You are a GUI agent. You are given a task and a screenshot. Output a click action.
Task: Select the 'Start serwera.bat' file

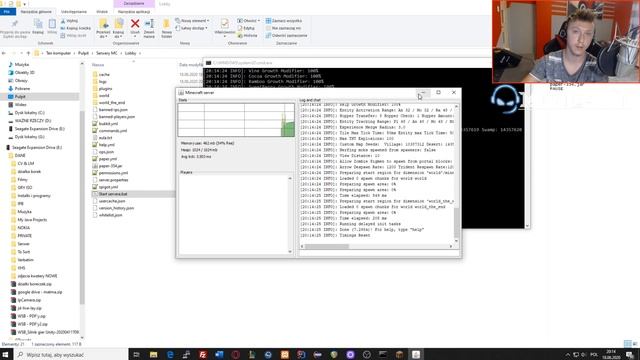[113, 194]
